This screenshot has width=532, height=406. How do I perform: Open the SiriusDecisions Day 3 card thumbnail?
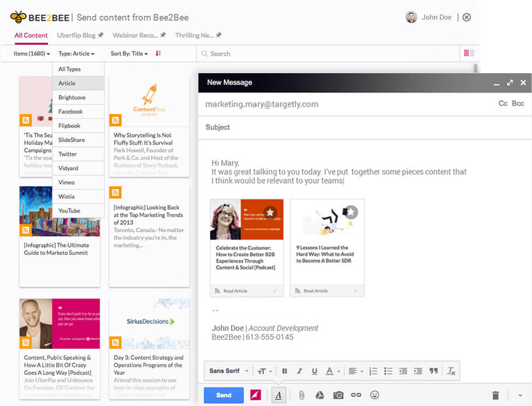pos(149,324)
